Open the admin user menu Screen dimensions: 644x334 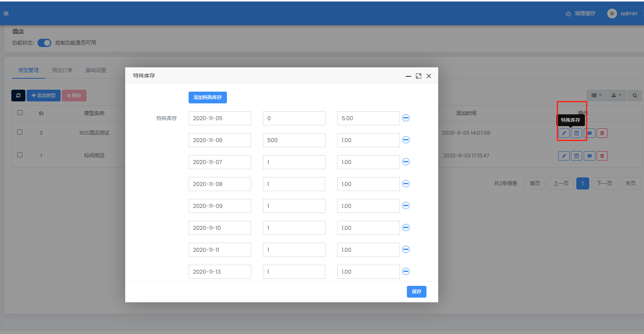pyautogui.click(x=623, y=13)
